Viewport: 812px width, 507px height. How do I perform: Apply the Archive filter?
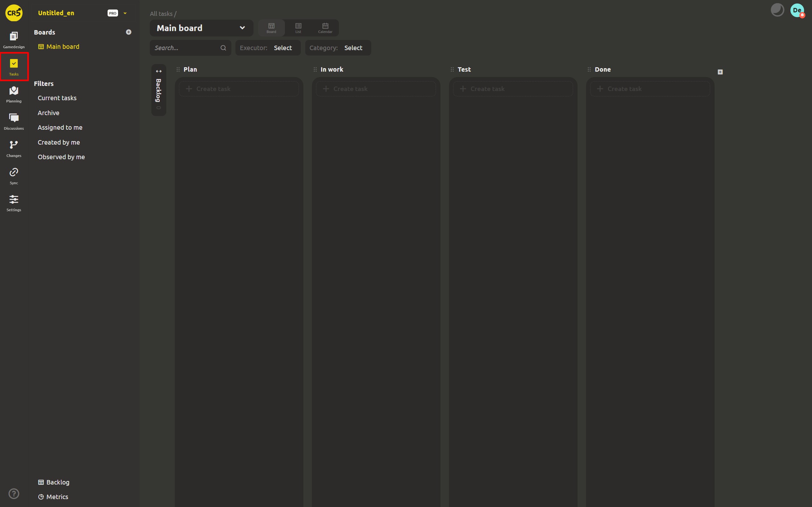[x=48, y=113]
